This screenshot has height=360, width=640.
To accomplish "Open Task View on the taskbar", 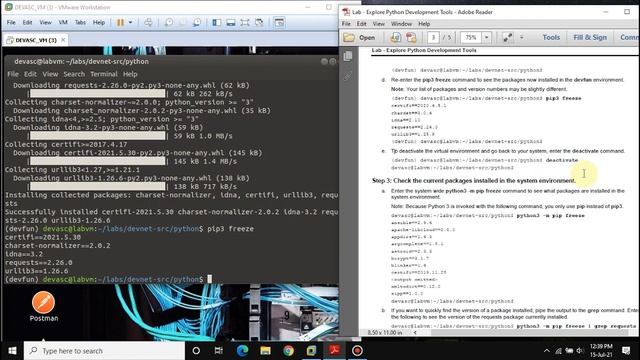I will click(218, 351).
